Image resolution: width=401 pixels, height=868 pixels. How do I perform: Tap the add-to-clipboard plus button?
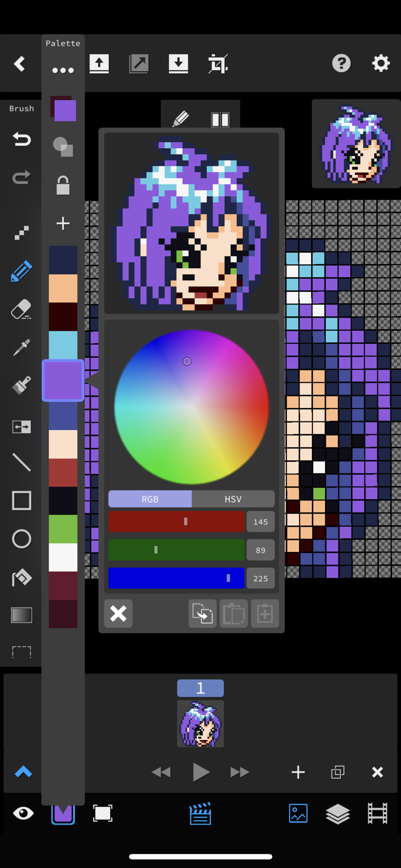pyautogui.click(x=265, y=614)
